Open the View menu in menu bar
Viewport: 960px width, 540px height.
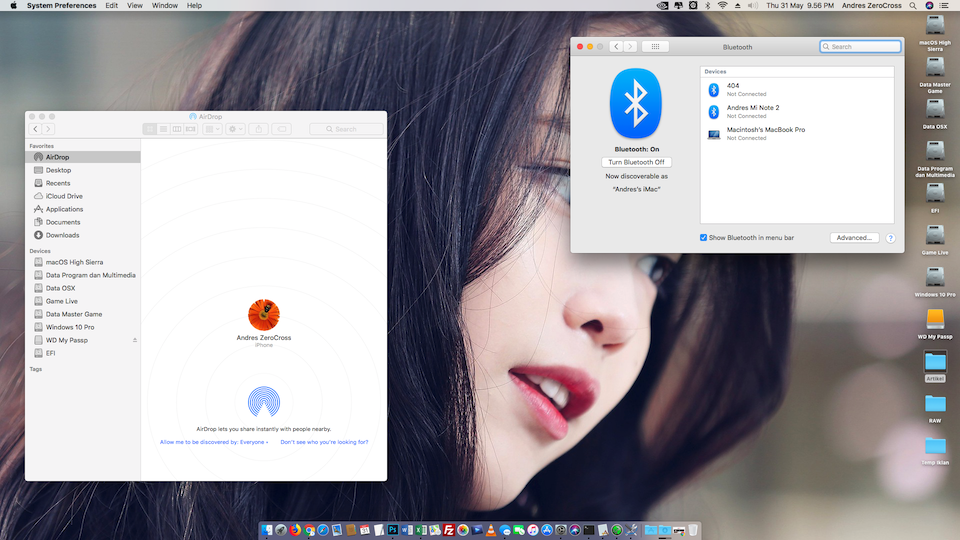135,6
